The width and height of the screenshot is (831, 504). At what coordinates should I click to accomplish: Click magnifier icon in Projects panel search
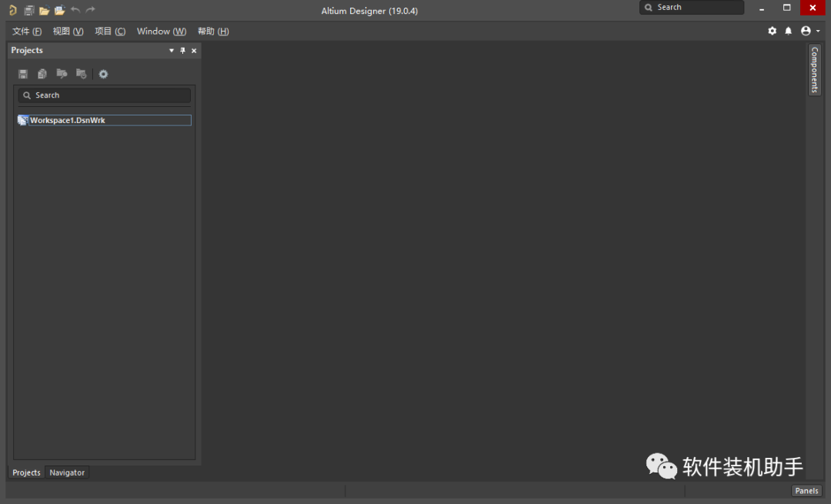tap(27, 95)
